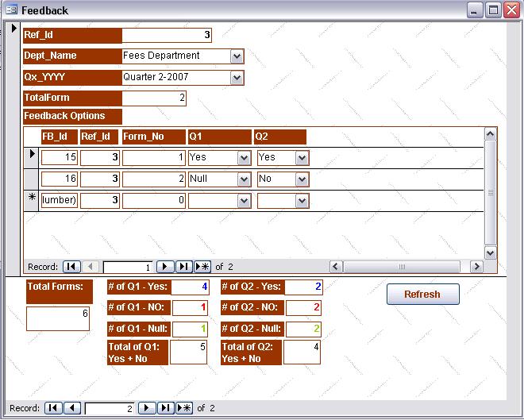524x420 pixels.
Task: Click main form record number box
Action: click(x=110, y=408)
